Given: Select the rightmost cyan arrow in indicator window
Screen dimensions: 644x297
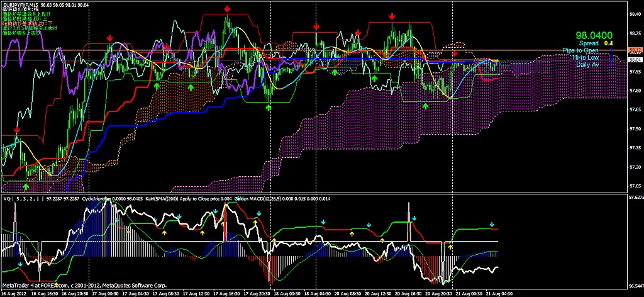Looking at the screenshot, I should pos(492,224).
